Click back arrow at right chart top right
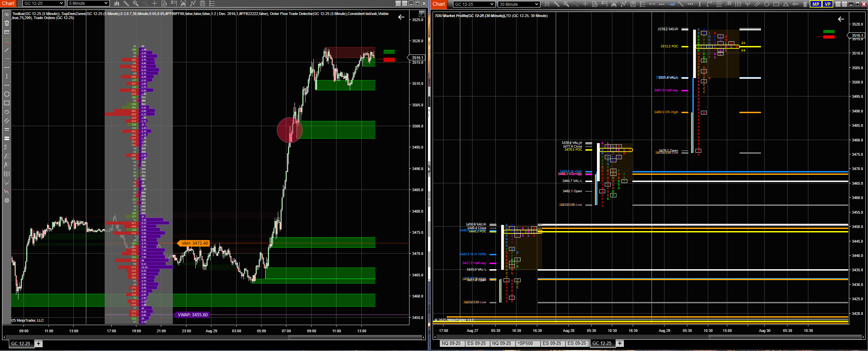This screenshot has height=351, width=868. click(x=841, y=19)
